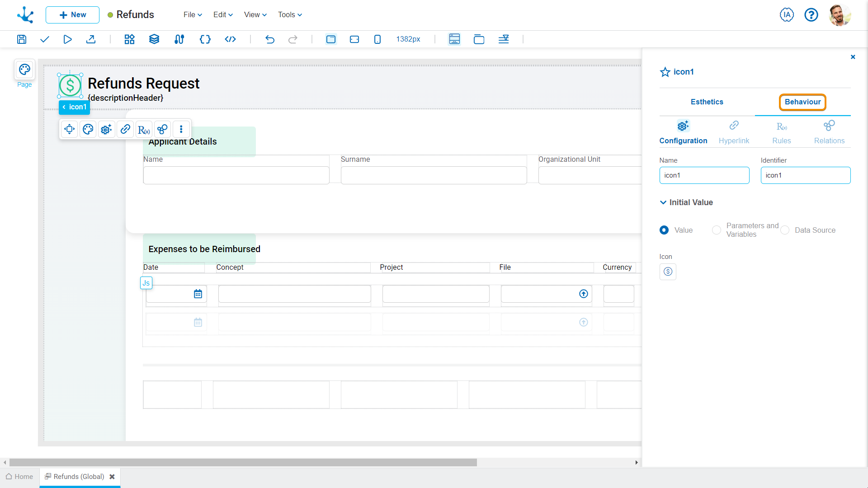This screenshot has height=488, width=868.
Task: Select Parameters and Variables radio option
Action: (717, 230)
